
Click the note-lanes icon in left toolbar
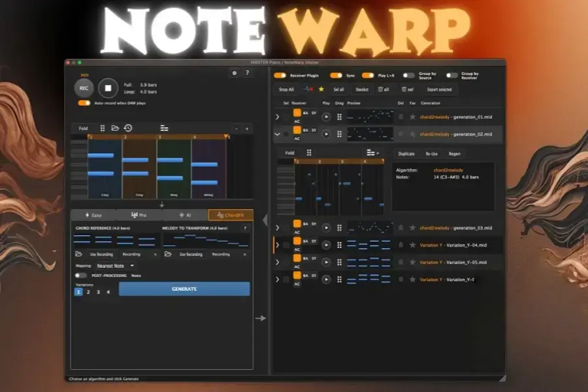click(164, 128)
